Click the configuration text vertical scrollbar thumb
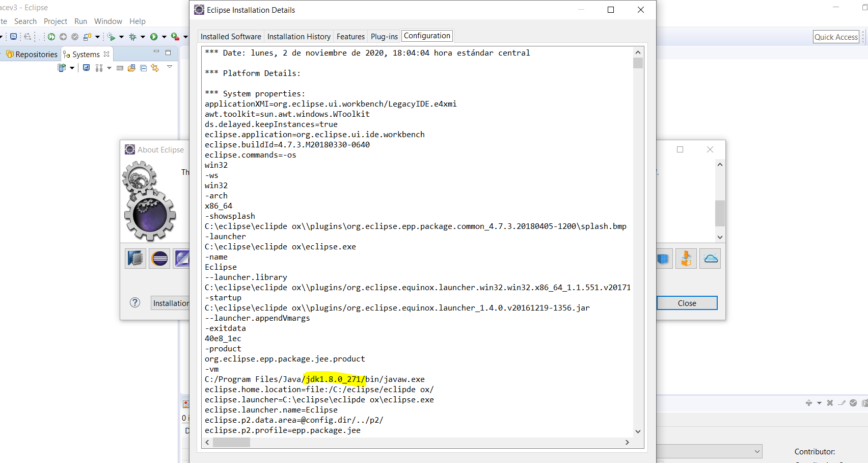This screenshot has width=868, height=463. (x=638, y=63)
